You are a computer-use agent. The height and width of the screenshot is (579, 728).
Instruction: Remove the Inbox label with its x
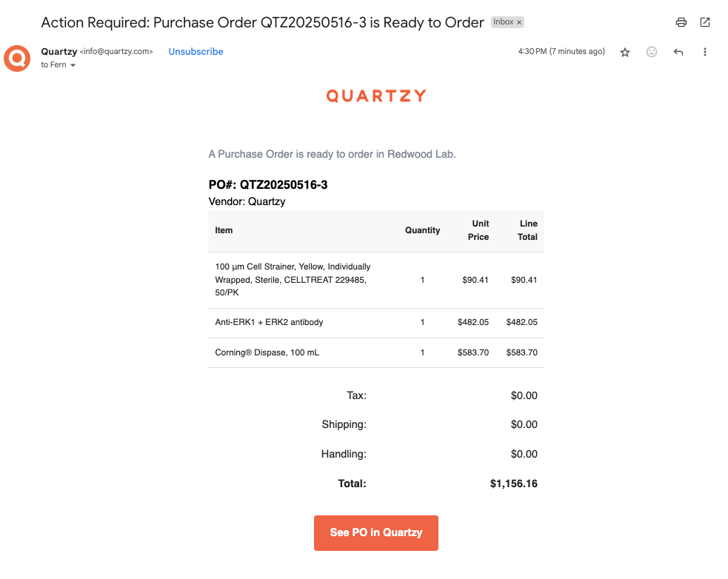[519, 22]
